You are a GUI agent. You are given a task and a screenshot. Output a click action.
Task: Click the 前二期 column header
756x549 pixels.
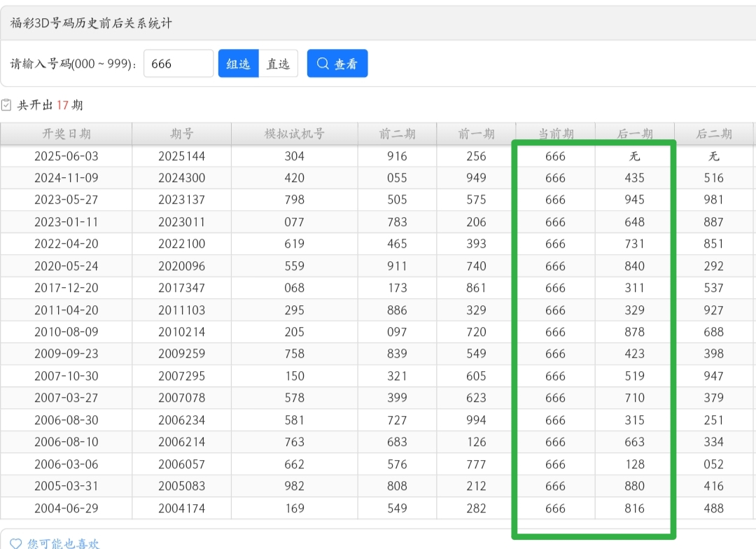398,134
